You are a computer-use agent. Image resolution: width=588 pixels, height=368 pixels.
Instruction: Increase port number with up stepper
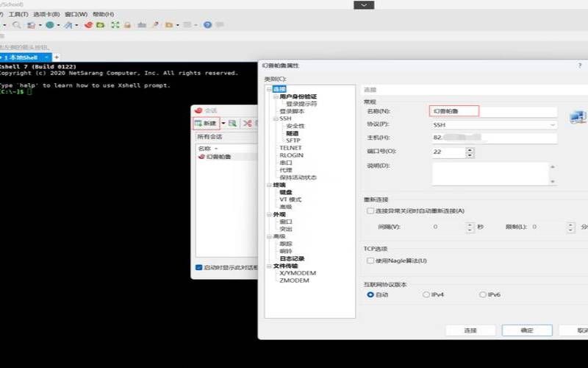pos(470,150)
